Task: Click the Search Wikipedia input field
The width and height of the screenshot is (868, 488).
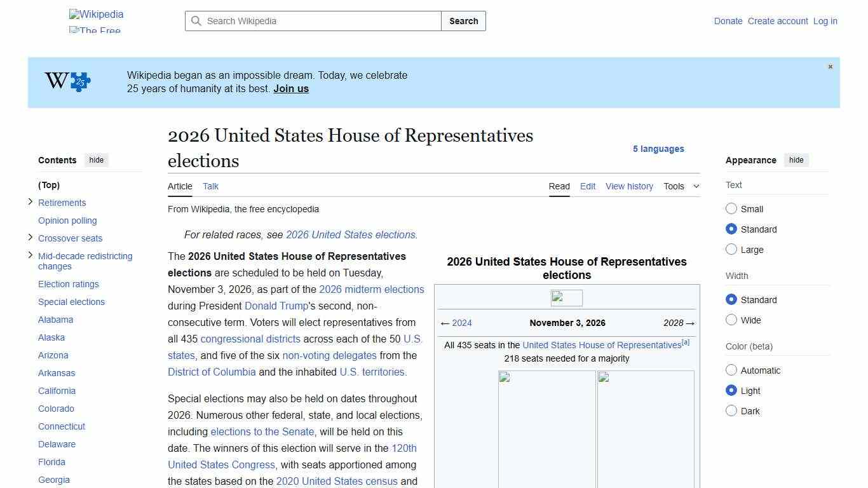Action: 311,21
